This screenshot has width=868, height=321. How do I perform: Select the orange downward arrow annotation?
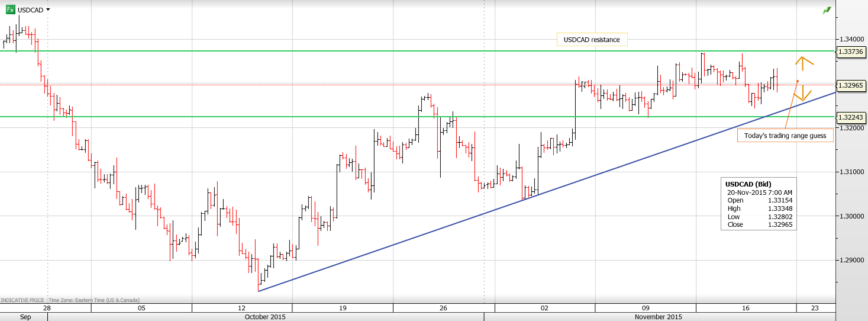(802, 94)
